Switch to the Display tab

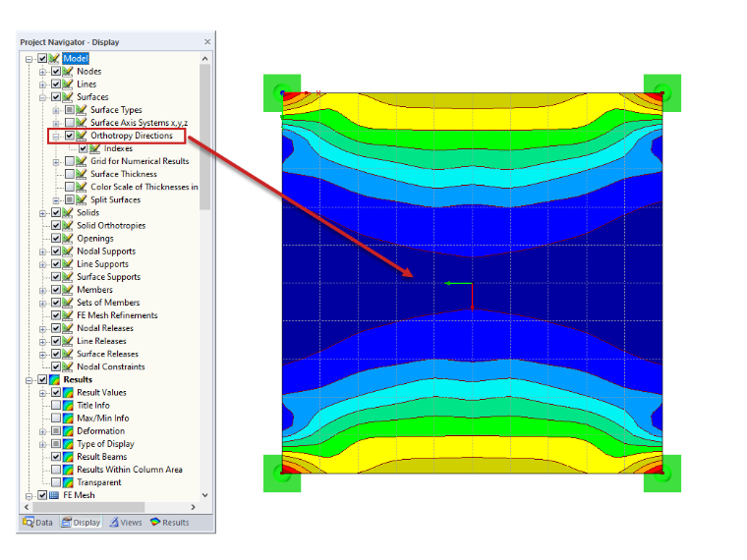[81, 523]
